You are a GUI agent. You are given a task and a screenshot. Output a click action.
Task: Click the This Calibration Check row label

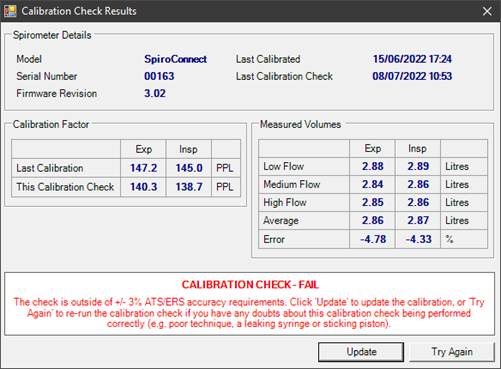pyautogui.click(x=65, y=187)
